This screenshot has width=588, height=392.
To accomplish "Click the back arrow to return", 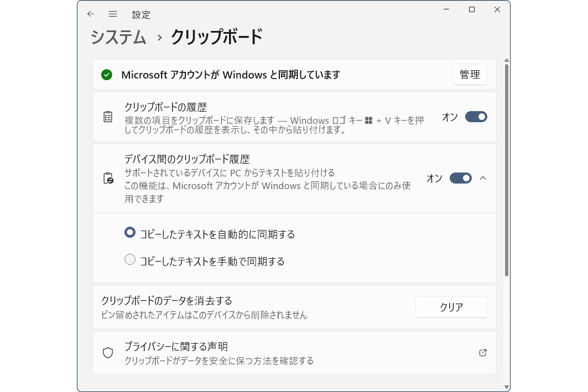I will 90,14.
